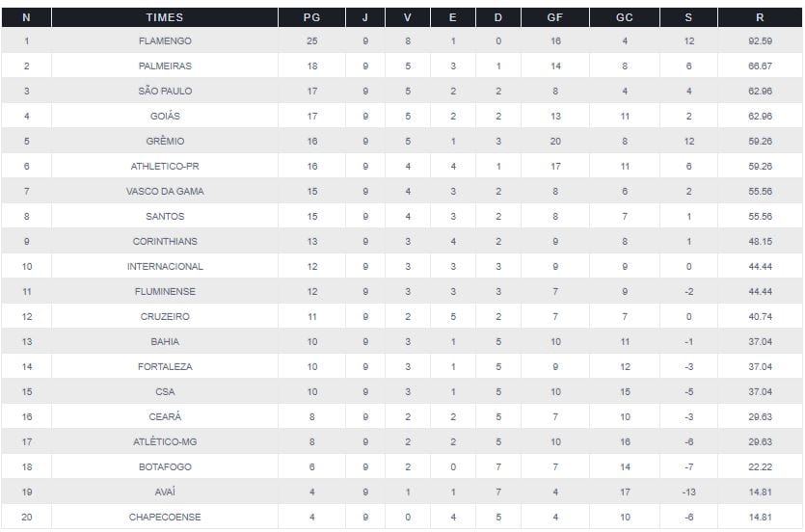The image size is (805, 532).
Task: Click the N position column header
Action: [26, 17]
